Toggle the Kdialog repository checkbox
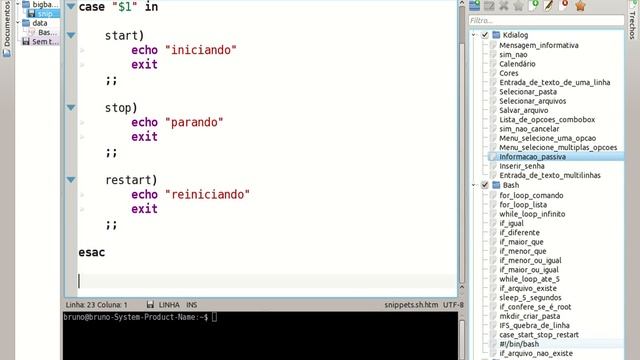Viewport: 640px width, 360px height. (485, 35)
